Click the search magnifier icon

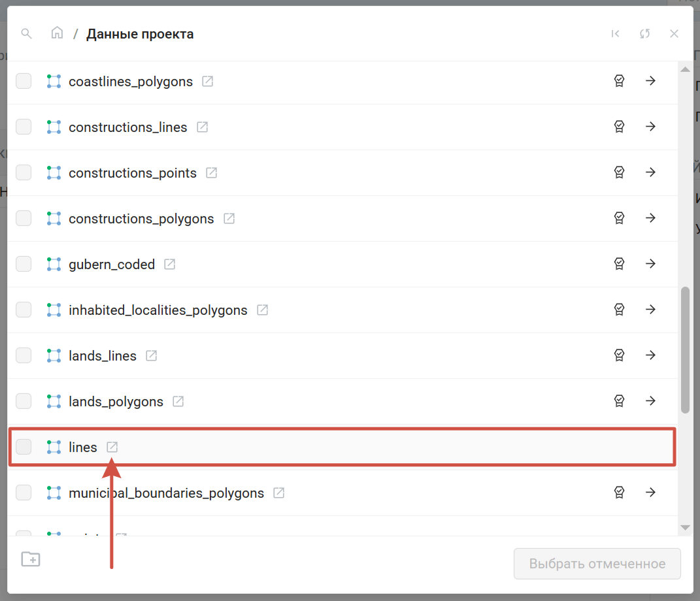pyautogui.click(x=26, y=33)
